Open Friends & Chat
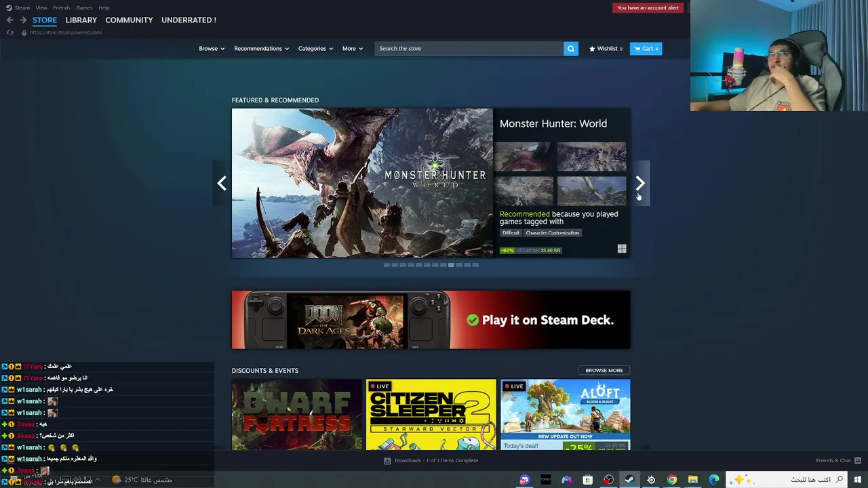 click(x=833, y=461)
